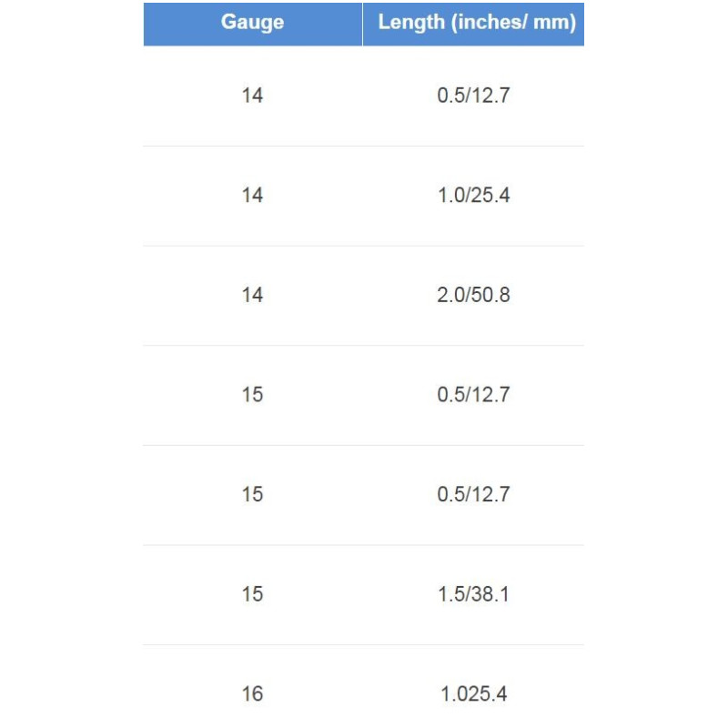This screenshot has width=728, height=728.
Task: Click gauge 15 beside the 1.5/38.1 length
Action: click(x=252, y=594)
